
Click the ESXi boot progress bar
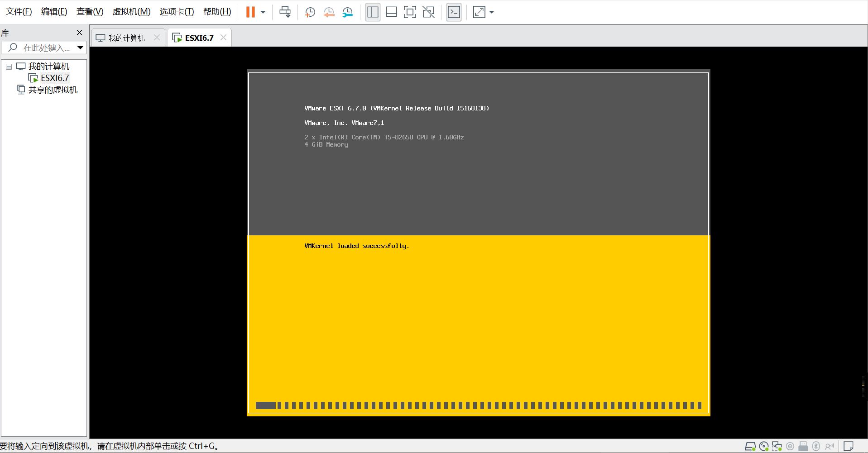[479, 405]
